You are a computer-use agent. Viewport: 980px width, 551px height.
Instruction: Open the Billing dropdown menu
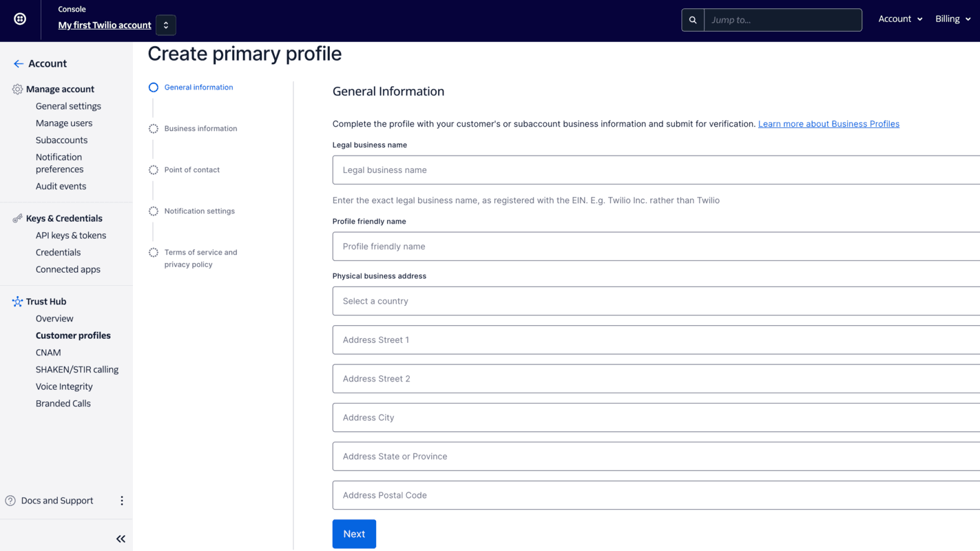[x=952, y=19]
